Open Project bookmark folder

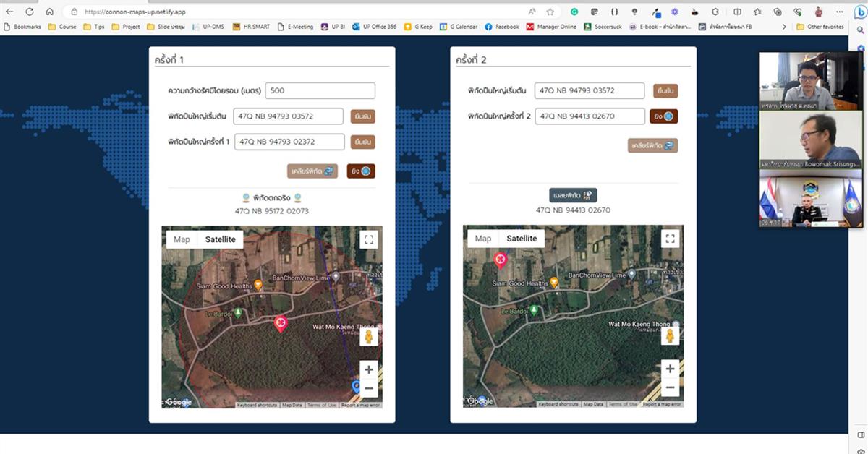(126, 27)
